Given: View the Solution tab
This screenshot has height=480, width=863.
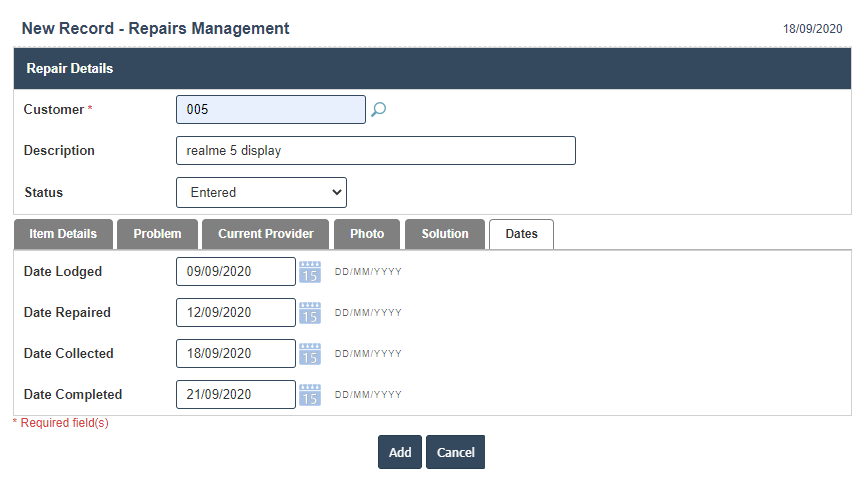Looking at the screenshot, I should (445, 234).
